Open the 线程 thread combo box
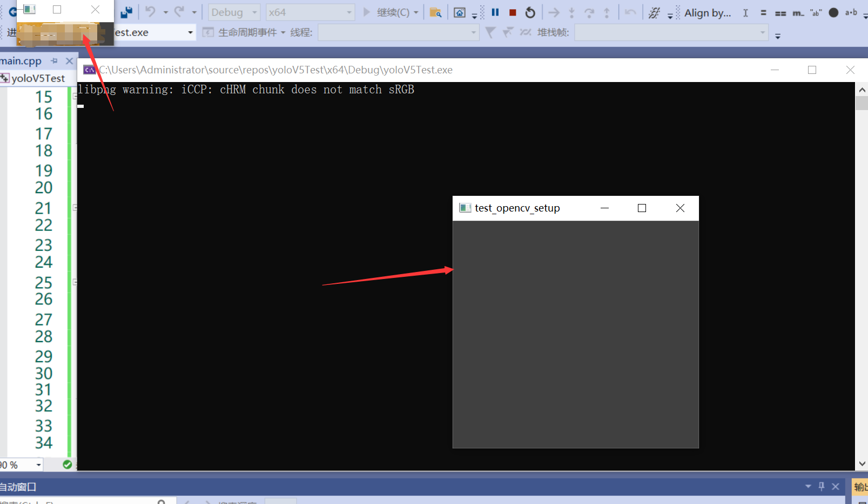Image resolution: width=868 pixels, height=504 pixels. tap(398, 32)
